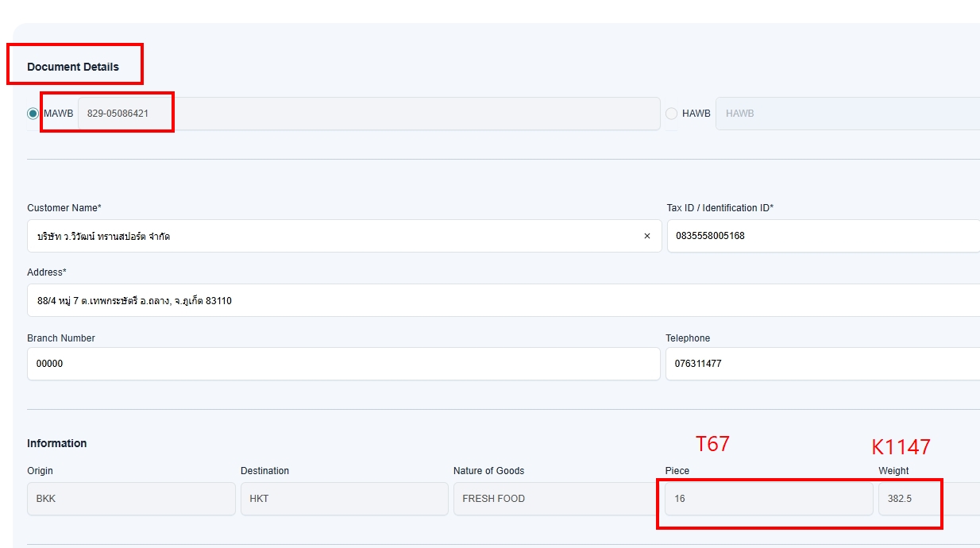This screenshot has height=548, width=980.
Task: Click the Telephone field 076311477
Action: pyautogui.click(x=823, y=364)
